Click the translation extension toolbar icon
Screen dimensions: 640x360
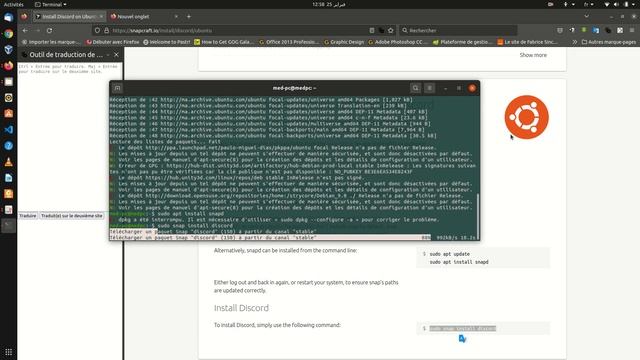(x=596, y=31)
